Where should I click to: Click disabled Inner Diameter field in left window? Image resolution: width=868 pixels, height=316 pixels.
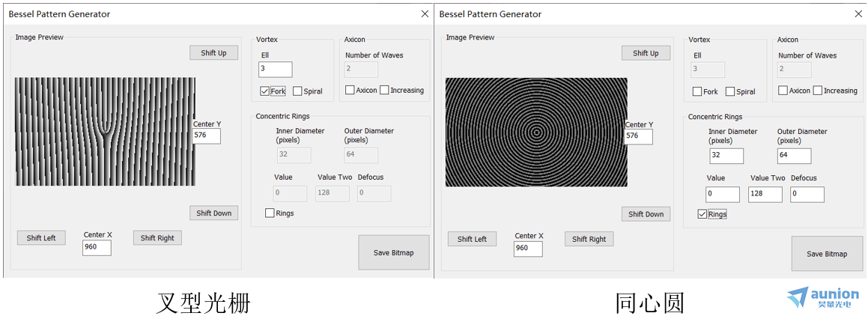click(x=294, y=155)
